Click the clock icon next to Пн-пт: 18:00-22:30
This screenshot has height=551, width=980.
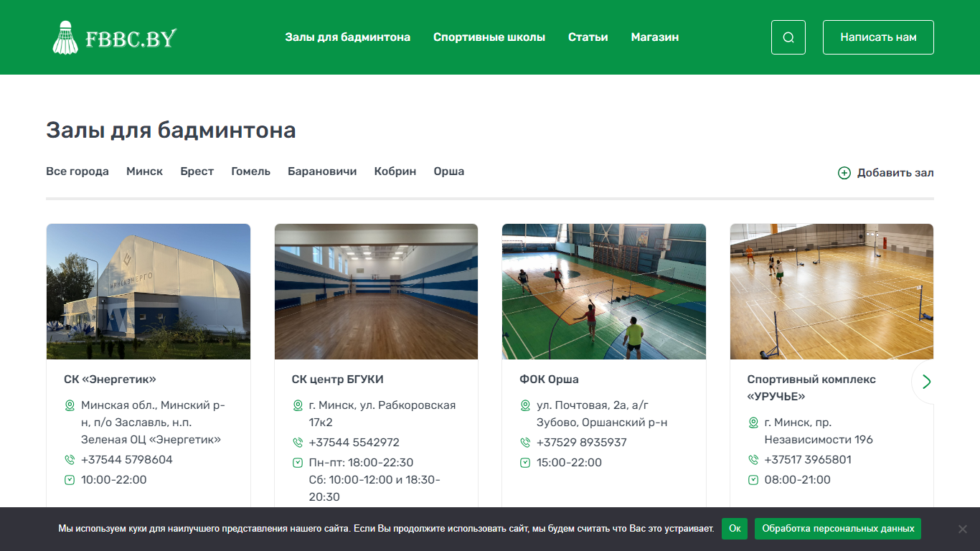(x=298, y=463)
